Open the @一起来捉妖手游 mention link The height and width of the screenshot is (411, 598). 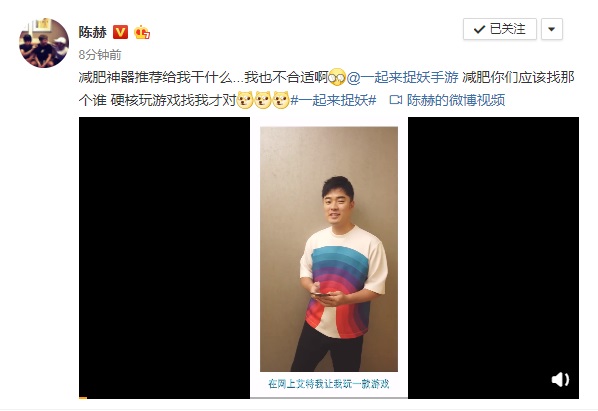pyautogui.click(x=402, y=77)
